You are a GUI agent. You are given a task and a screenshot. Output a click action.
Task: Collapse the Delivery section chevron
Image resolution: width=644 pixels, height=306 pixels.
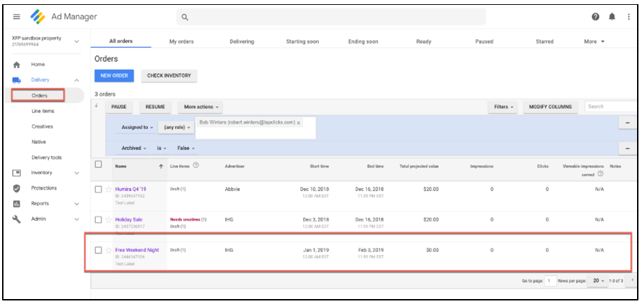pyautogui.click(x=76, y=80)
